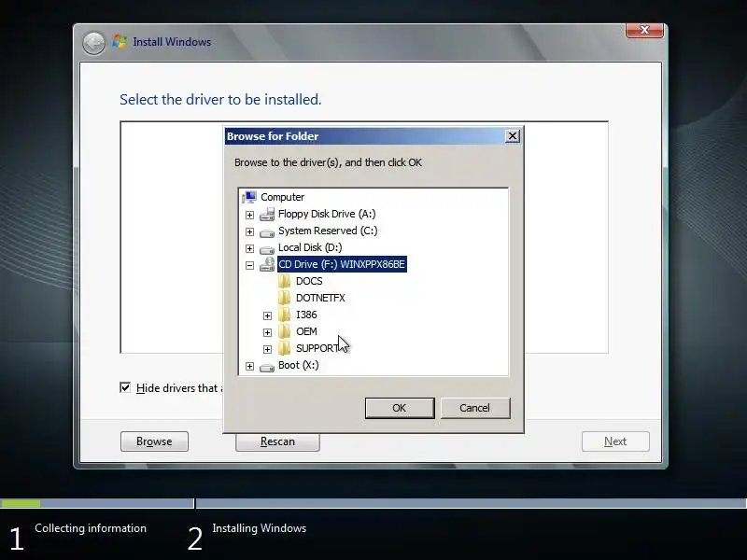Select Floppy Disk Drive (A:) label
This screenshot has height=560, width=747.
[327, 214]
